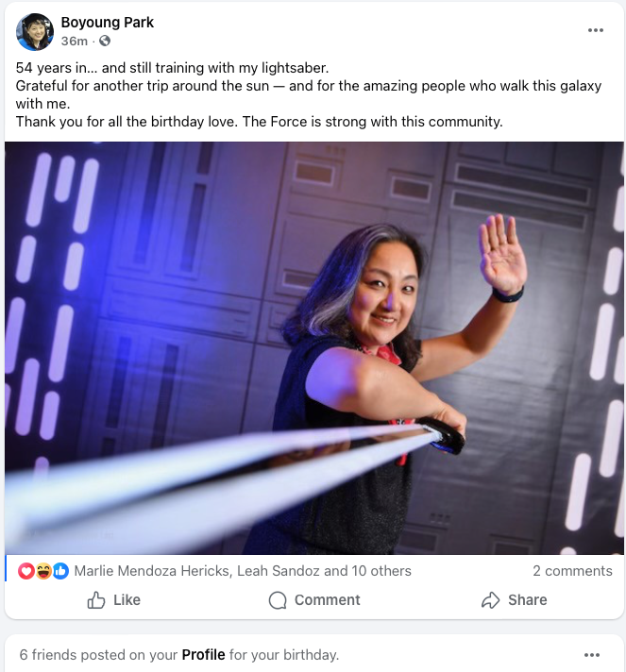Viewport: 626px width, 672px height.
Task: Click the haha laughing reaction icon
Action: pyautogui.click(x=43, y=571)
